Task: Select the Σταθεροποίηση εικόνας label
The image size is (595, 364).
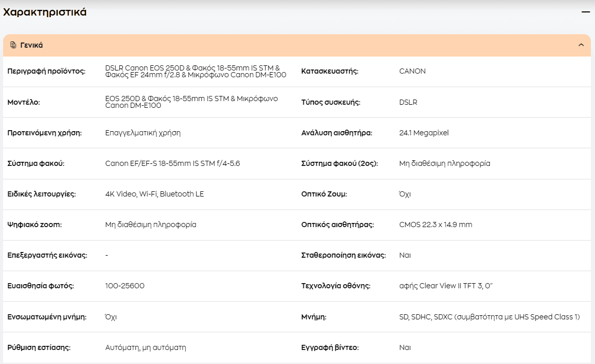Action: point(343,255)
